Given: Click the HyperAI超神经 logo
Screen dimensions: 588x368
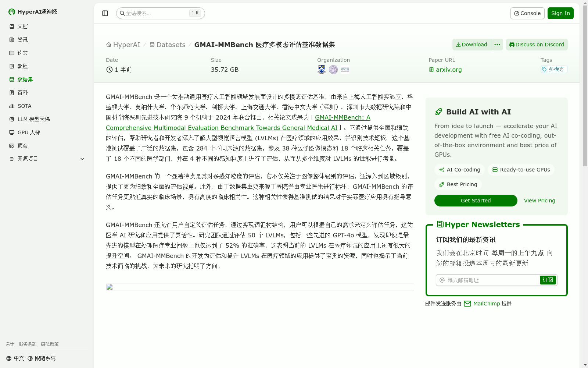Looking at the screenshot, I should (33, 12).
